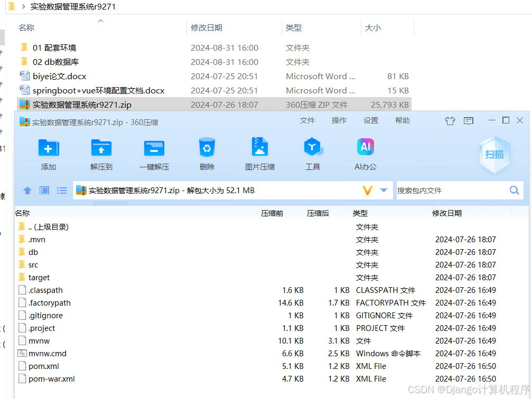The width and height of the screenshot is (532, 399).
Task: Click the 扫描 (Scan) badge icon
Action: pos(494,155)
